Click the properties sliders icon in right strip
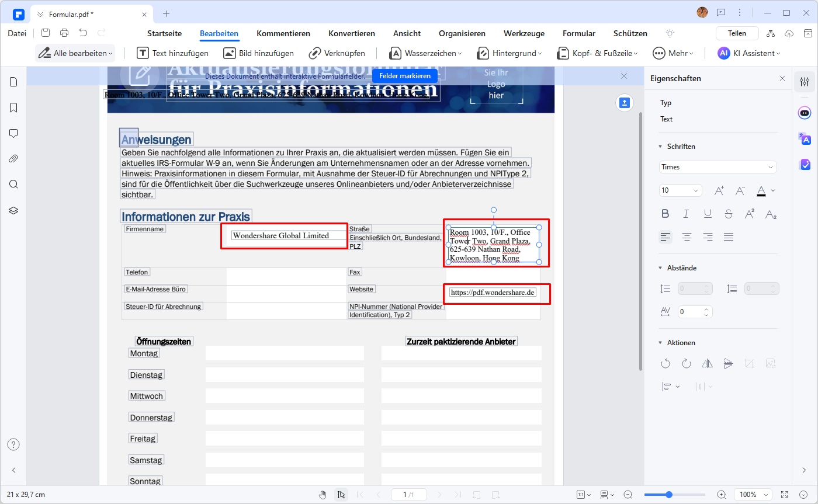 point(805,82)
